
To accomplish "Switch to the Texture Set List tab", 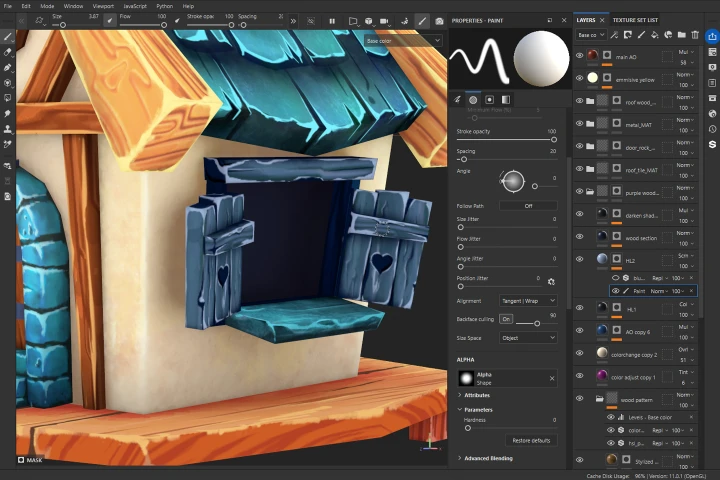I will [x=636, y=20].
